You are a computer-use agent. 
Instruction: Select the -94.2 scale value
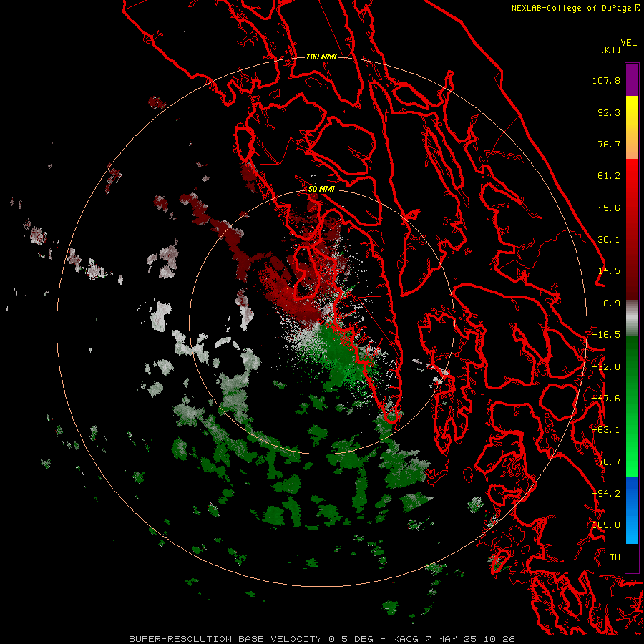coord(606,494)
